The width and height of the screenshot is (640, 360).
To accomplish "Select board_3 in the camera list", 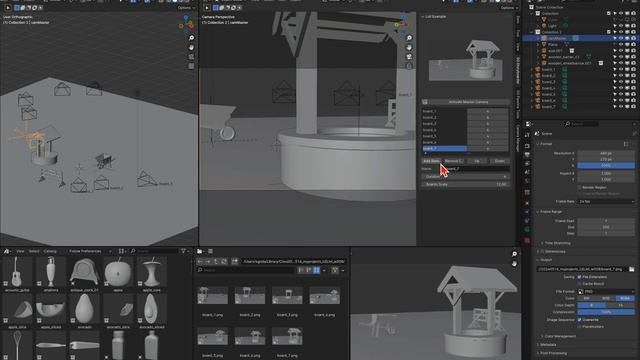I will click(x=444, y=124).
